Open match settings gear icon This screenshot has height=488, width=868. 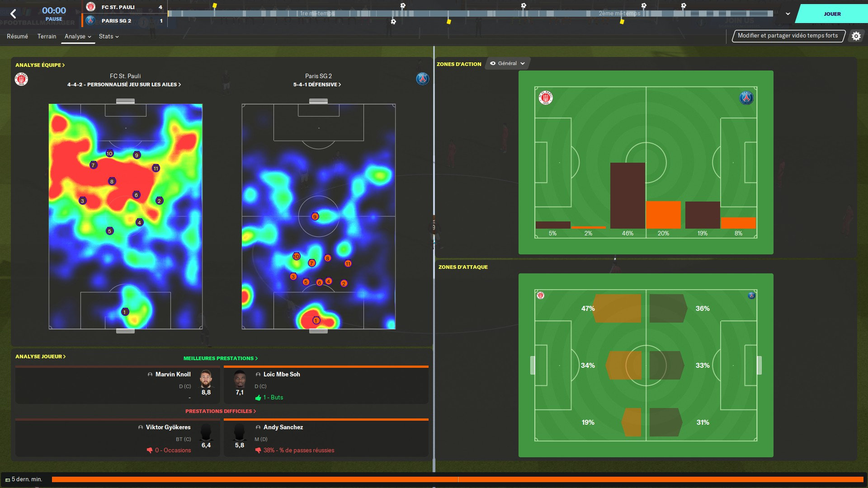[856, 36]
